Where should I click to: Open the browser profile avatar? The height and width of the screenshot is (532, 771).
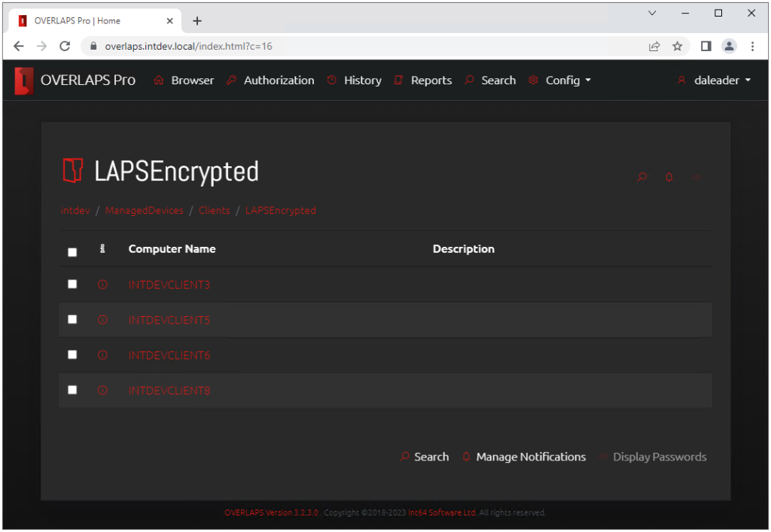pyautogui.click(x=729, y=47)
